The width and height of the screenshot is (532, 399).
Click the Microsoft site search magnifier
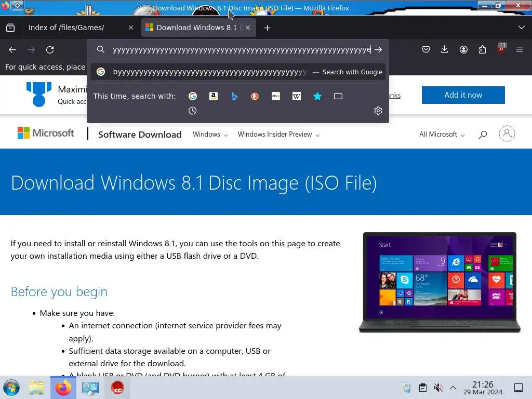click(x=483, y=135)
